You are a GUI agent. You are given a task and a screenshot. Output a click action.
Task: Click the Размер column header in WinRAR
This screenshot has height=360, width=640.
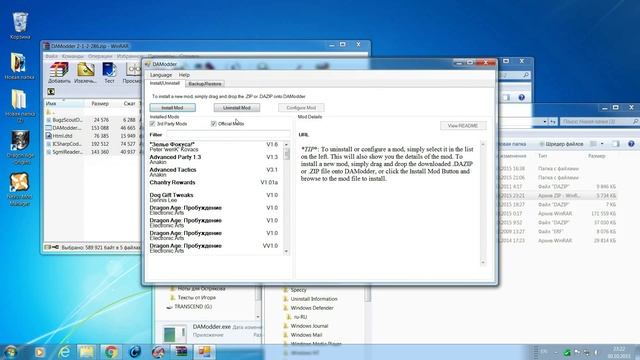click(100, 104)
